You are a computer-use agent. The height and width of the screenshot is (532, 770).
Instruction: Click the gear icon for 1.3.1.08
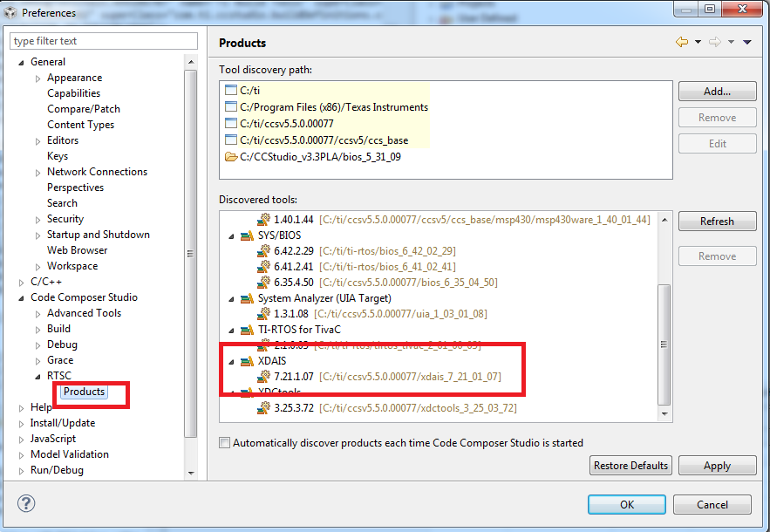[263, 313]
